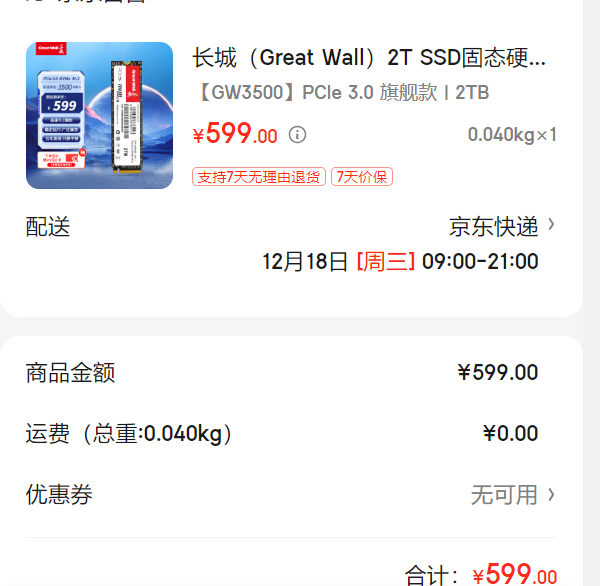Click the 支持7天无理由退货 tag
Screen dimensions: 600x586
point(259,177)
